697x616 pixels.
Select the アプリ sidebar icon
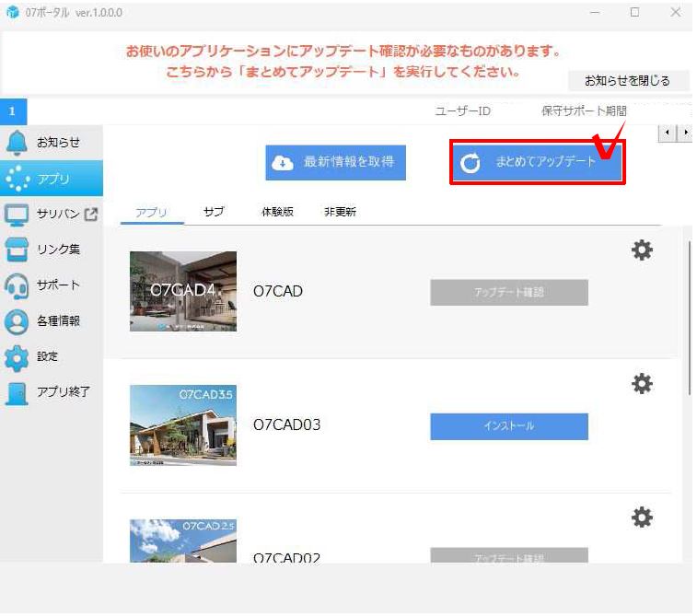pos(17,179)
